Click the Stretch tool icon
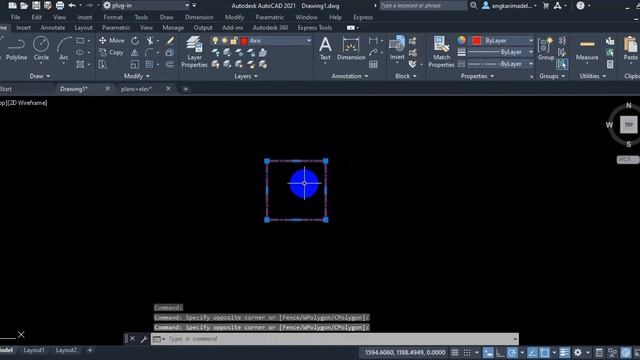Image resolution: width=640 pixels, height=360 pixels. [x=102, y=64]
